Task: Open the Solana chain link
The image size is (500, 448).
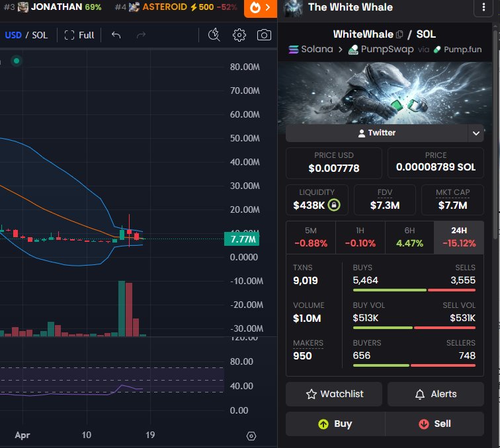Action: pyautogui.click(x=311, y=49)
